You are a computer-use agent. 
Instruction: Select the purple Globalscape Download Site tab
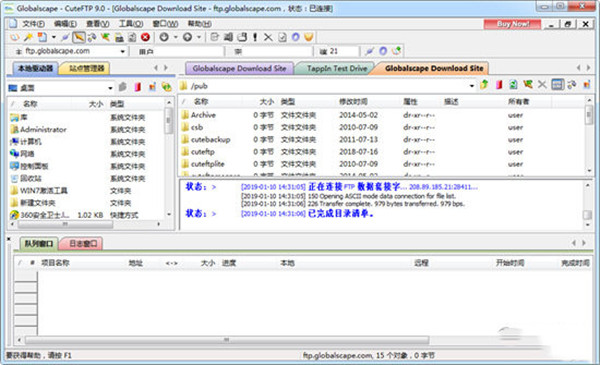pos(239,68)
